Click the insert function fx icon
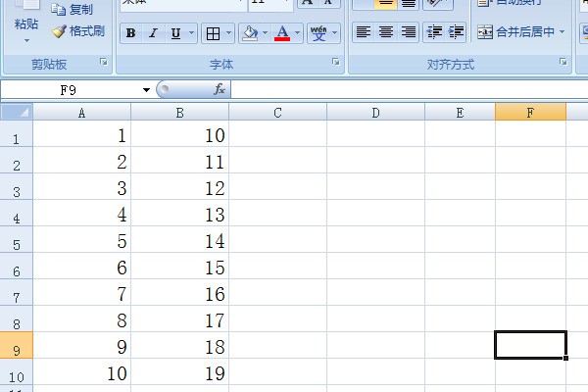The image size is (588, 392). (220, 89)
